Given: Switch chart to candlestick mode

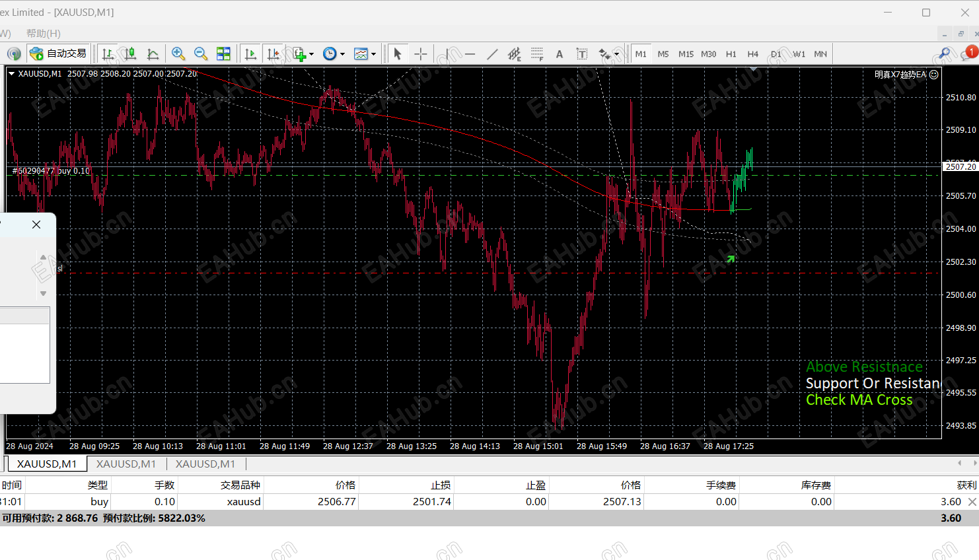Looking at the screenshot, I should tap(131, 53).
